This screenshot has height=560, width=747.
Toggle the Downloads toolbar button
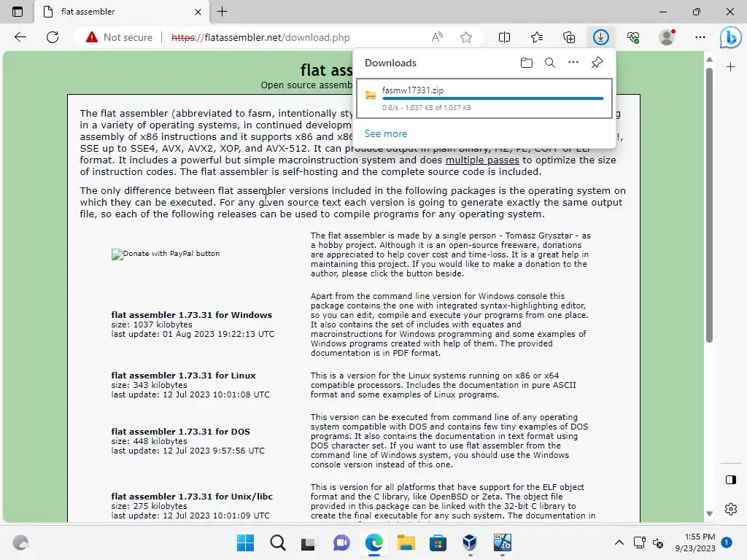coord(601,37)
